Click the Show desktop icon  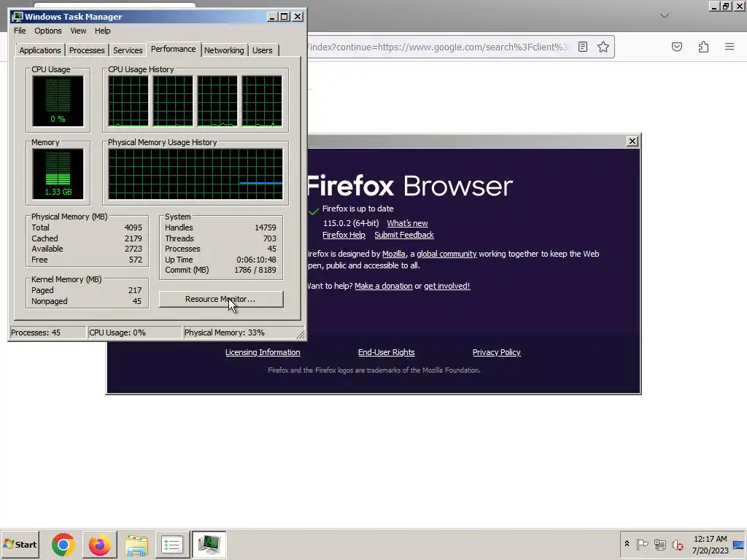coord(738,544)
